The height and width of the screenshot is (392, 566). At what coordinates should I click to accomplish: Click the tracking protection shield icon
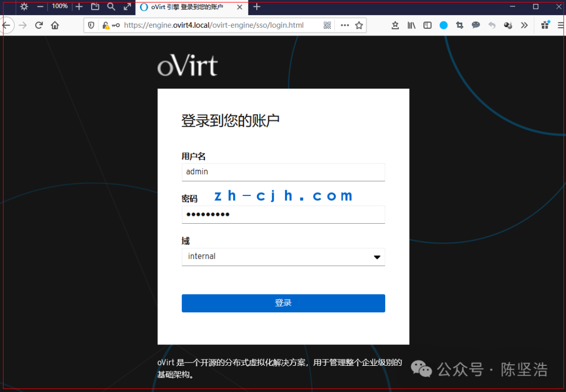click(91, 25)
